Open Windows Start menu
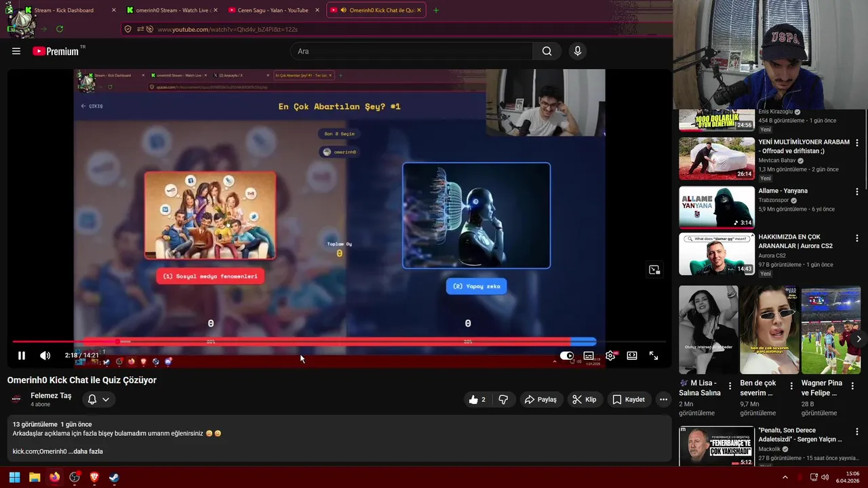Viewport: 868px width, 488px height. (14, 477)
